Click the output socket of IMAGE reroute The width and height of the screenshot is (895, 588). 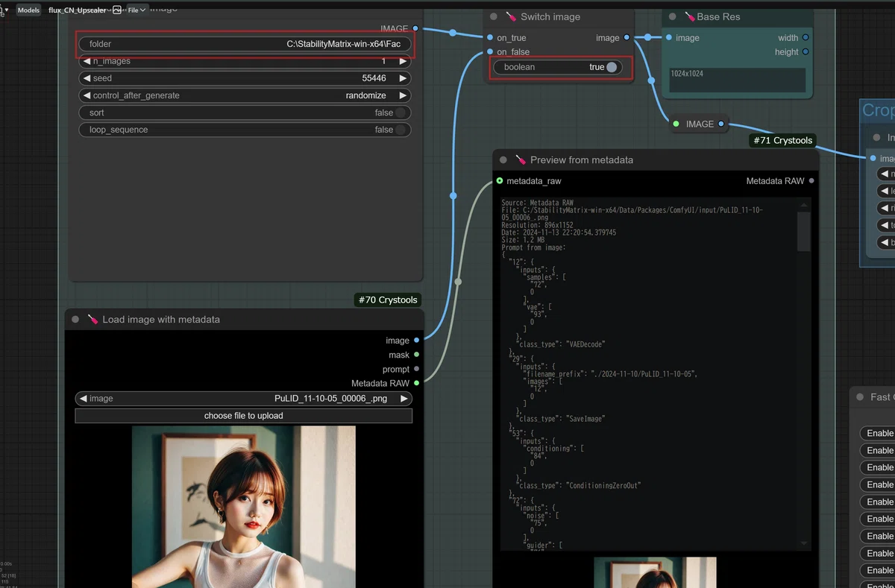click(721, 124)
